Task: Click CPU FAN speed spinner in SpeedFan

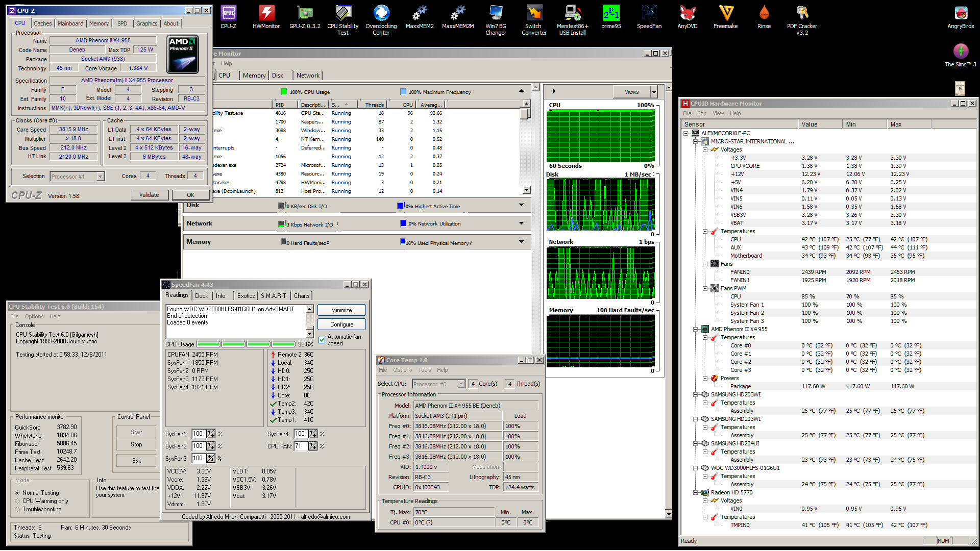Action: point(313,446)
